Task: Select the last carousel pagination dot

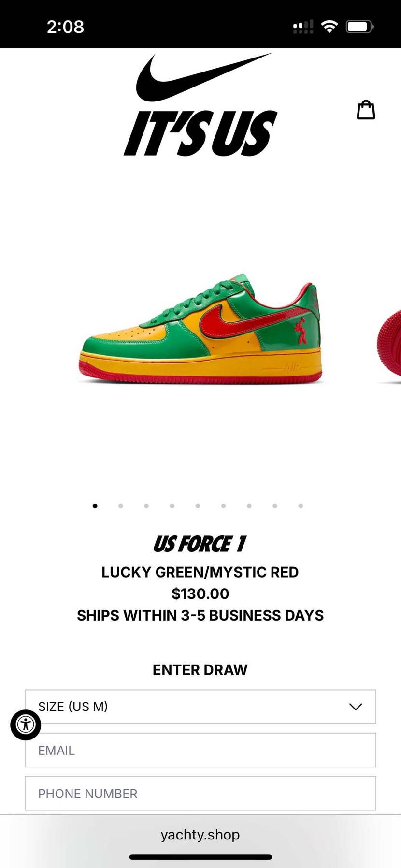Action: point(301,506)
